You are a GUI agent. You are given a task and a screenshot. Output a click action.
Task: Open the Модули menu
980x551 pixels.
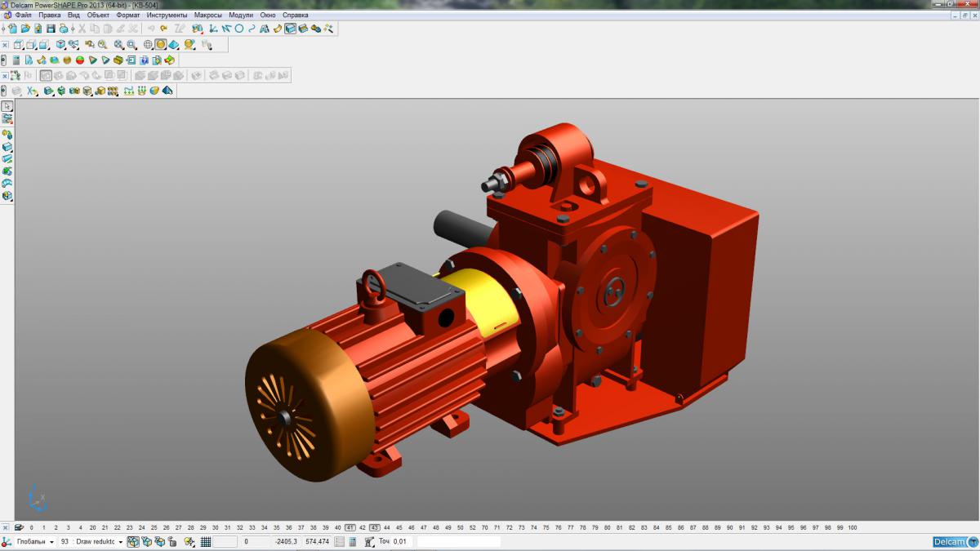pos(241,15)
